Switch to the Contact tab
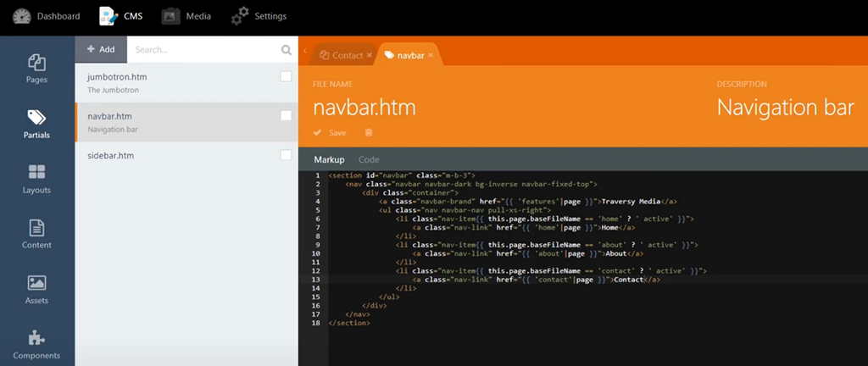Viewport: 868px width, 366px height. tap(342, 55)
